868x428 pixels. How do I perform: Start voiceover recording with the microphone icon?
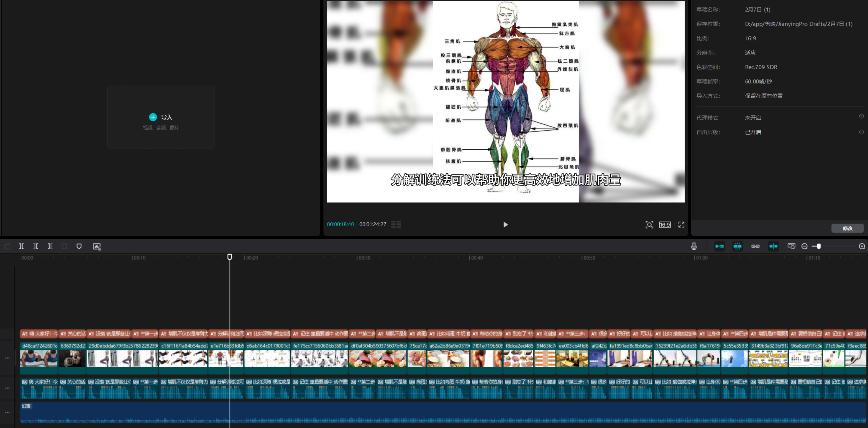[x=694, y=246]
